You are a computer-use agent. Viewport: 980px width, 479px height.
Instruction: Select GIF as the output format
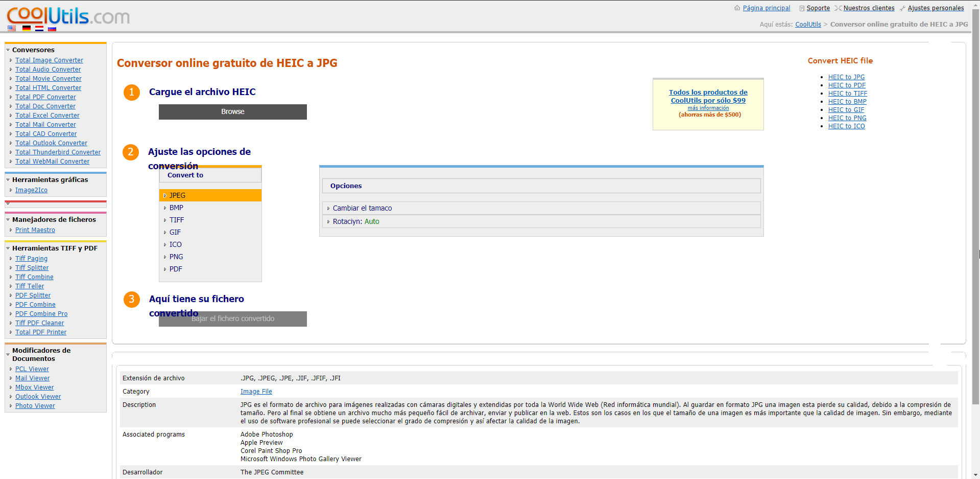[x=210, y=232]
